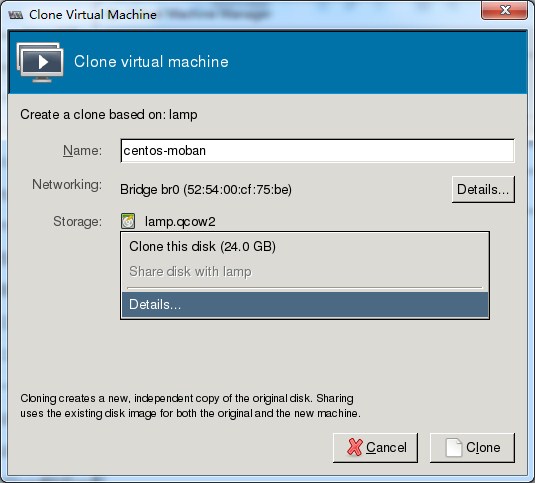Click the 'Create a clone based on: lamp' text
Image resolution: width=535 pixels, height=483 pixels.
click(x=109, y=115)
